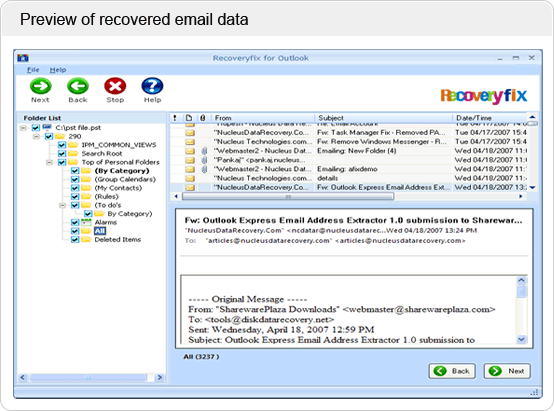Screen dimensions: 554x411
Task: Click envelope icon of Task Manager Fix email
Action: pyautogui.click(x=190, y=133)
